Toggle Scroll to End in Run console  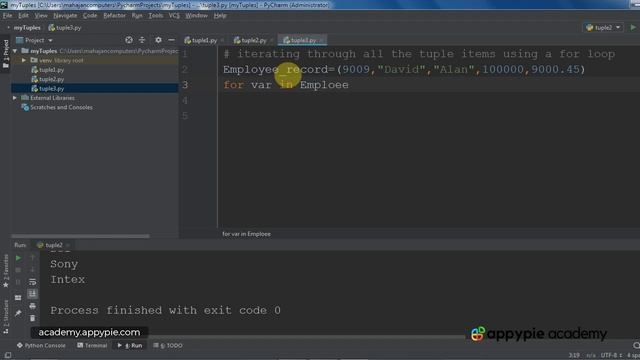pyautogui.click(x=33, y=293)
